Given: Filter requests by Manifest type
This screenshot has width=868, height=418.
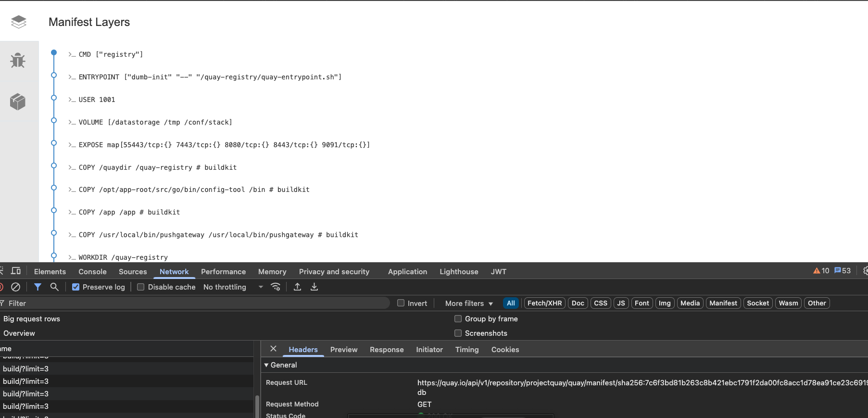Looking at the screenshot, I should click(x=723, y=303).
